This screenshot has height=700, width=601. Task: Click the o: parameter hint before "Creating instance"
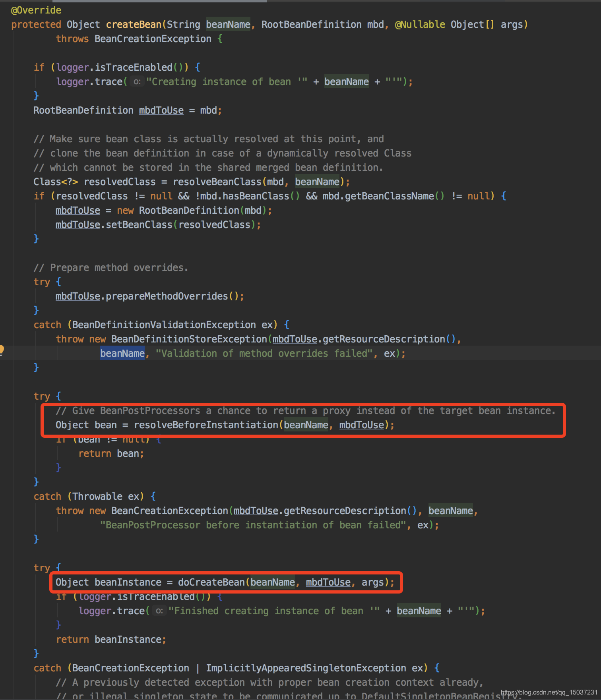[137, 82]
